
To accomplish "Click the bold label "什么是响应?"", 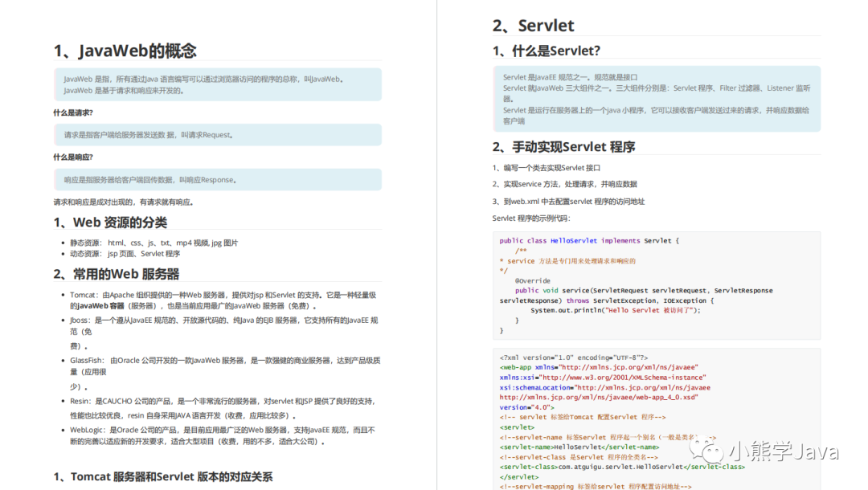I will coord(73,157).
